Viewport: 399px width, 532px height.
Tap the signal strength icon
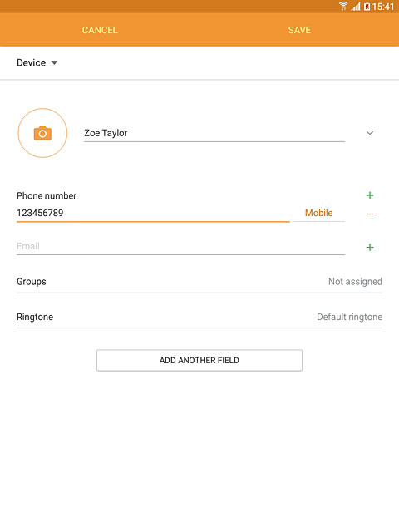[x=356, y=7]
